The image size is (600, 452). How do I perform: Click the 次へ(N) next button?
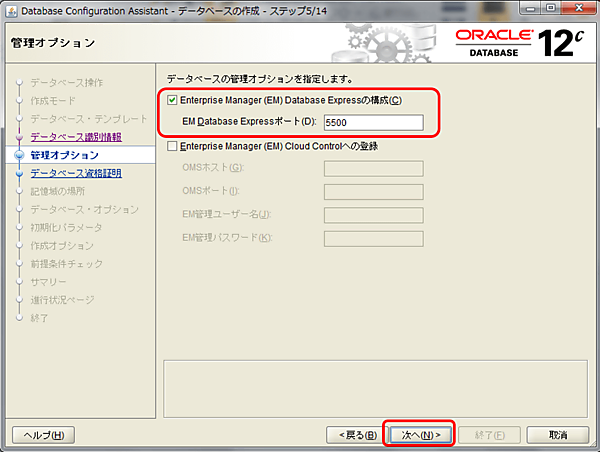(421, 435)
